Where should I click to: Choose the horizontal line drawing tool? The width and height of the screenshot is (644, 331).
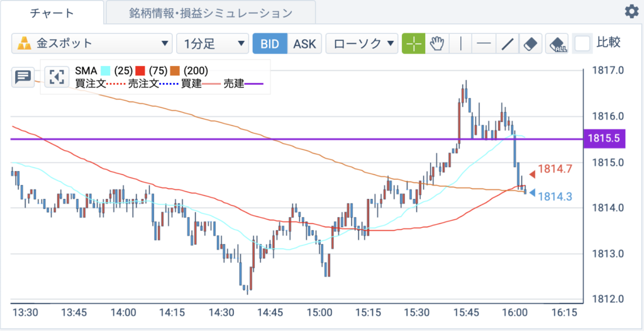[x=484, y=43]
